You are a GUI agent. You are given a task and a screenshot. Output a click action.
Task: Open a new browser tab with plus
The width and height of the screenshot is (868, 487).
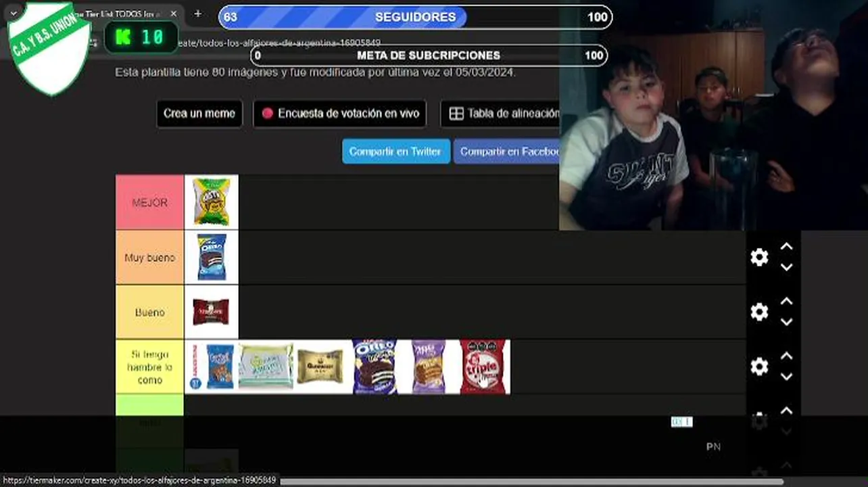click(x=197, y=14)
